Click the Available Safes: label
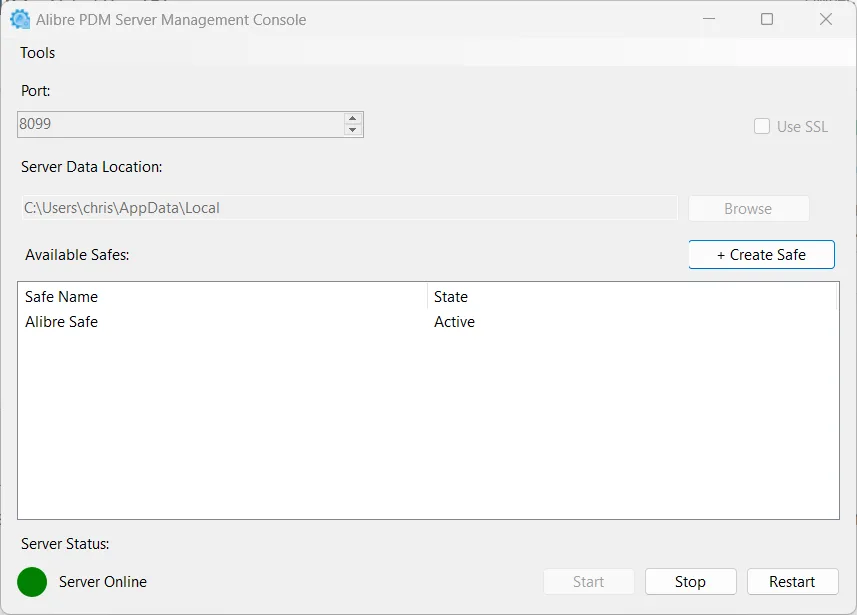This screenshot has height=615, width=857. pyautogui.click(x=77, y=255)
